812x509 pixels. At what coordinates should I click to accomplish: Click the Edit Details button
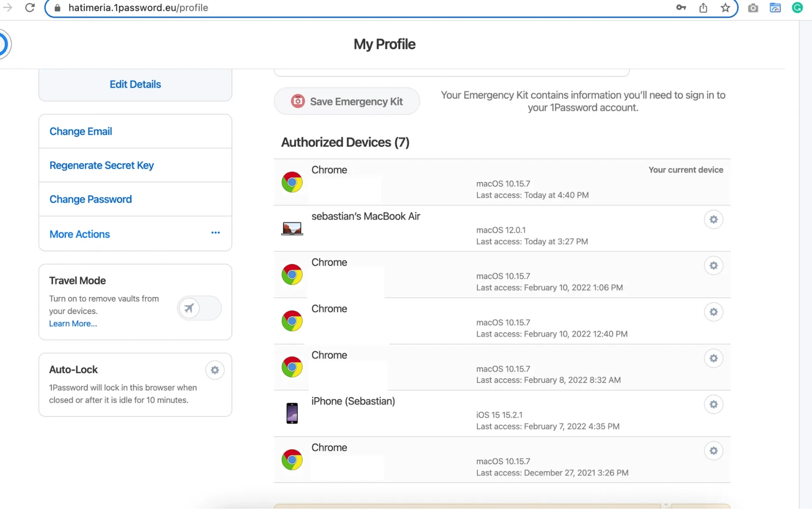(x=135, y=84)
